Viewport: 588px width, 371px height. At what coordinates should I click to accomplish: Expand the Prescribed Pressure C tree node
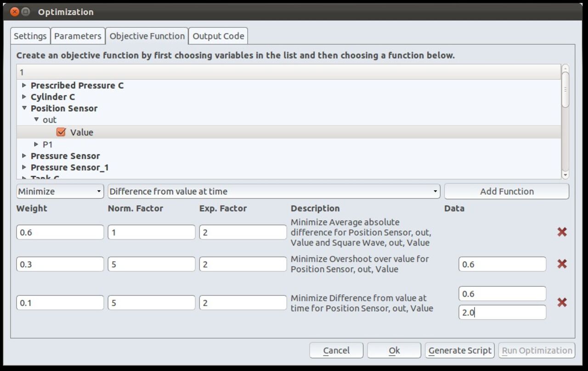(x=24, y=86)
